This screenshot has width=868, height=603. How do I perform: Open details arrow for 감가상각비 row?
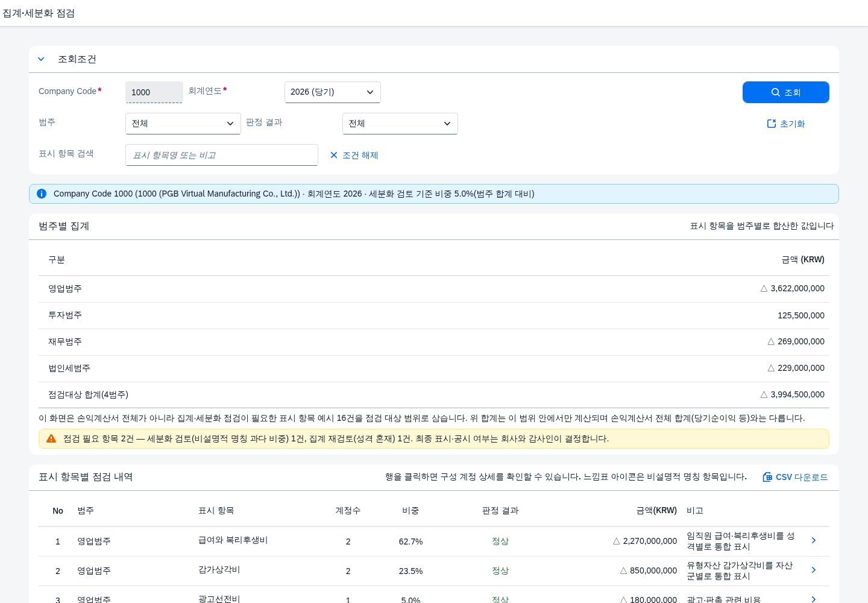[814, 570]
